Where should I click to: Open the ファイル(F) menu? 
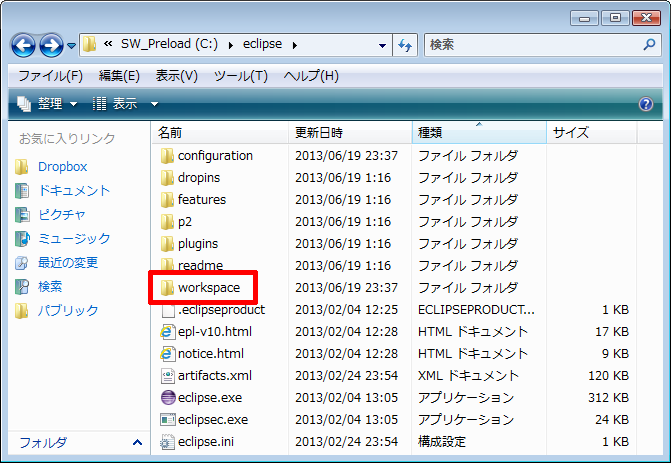pos(50,76)
